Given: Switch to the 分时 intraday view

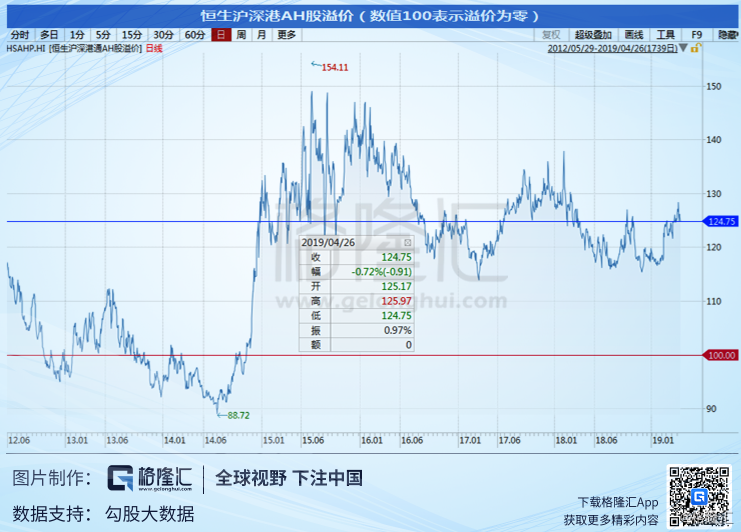Looking at the screenshot, I should click(20, 35).
